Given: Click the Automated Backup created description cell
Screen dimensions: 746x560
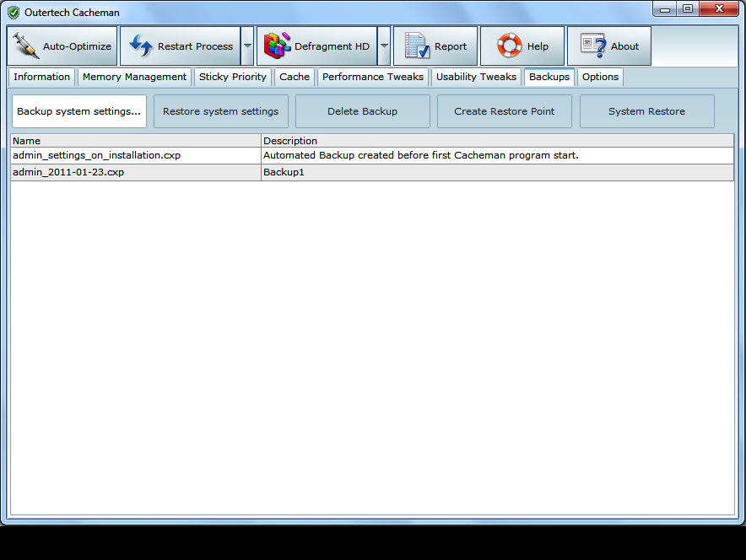Looking at the screenshot, I should tap(498, 155).
